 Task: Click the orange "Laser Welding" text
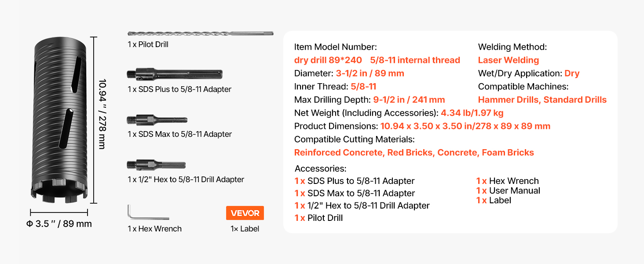click(509, 60)
